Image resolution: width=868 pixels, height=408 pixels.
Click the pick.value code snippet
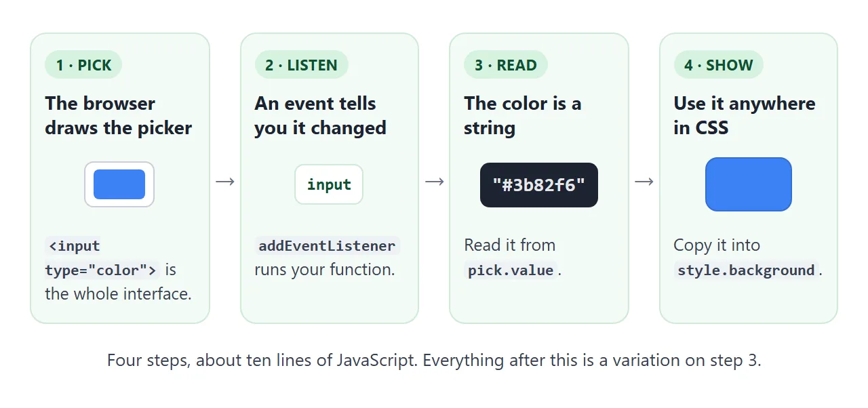(511, 270)
